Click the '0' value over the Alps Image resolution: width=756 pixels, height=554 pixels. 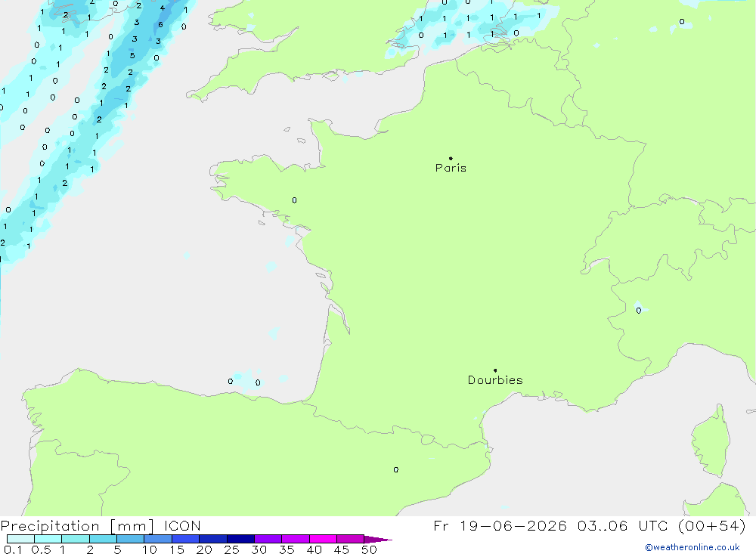(639, 311)
